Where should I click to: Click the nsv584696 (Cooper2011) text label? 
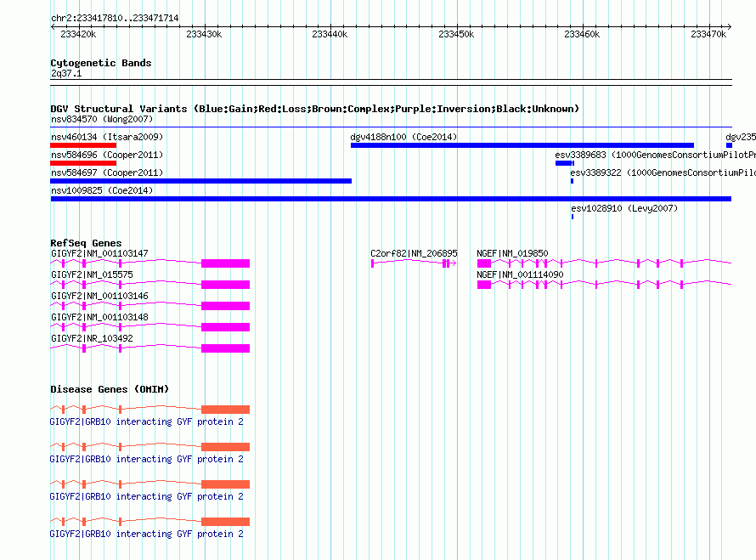coord(107,155)
